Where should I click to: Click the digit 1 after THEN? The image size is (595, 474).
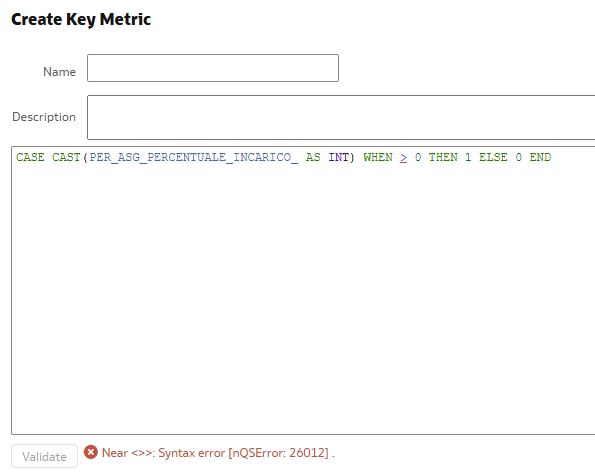pos(468,157)
